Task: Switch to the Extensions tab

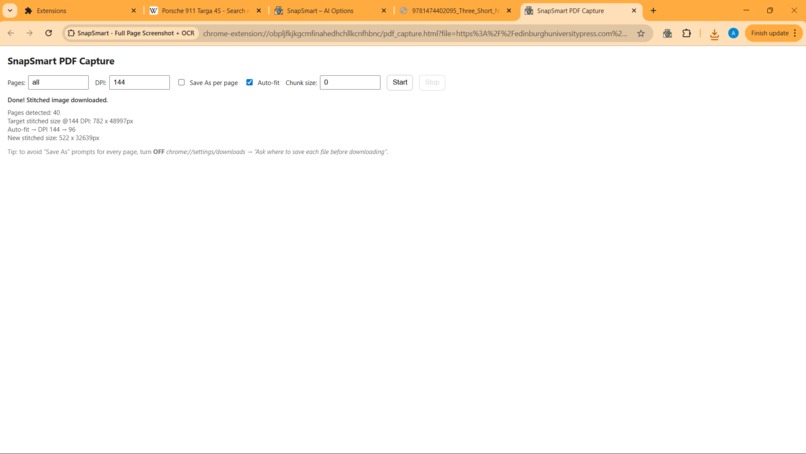Action: point(80,11)
